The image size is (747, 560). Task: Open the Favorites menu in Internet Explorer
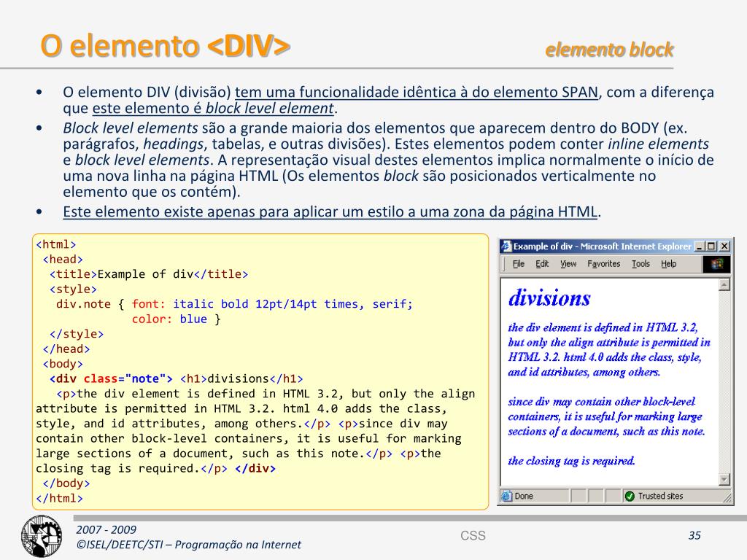603,264
